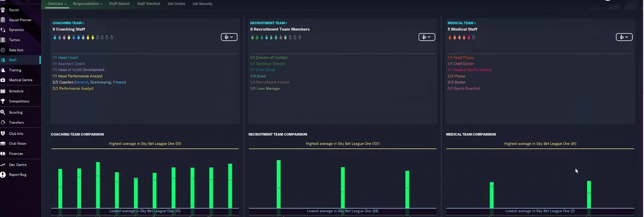Click the Squad icon in sidebar

tap(3, 10)
